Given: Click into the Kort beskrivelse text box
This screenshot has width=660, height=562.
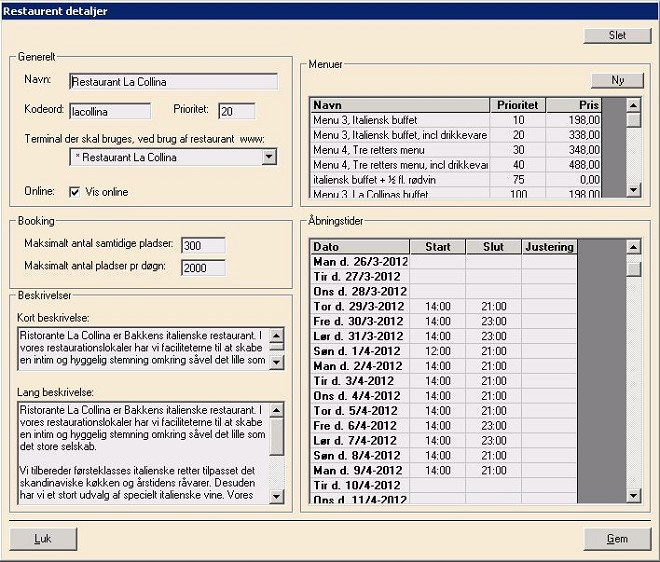Looking at the screenshot, I should [x=143, y=349].
